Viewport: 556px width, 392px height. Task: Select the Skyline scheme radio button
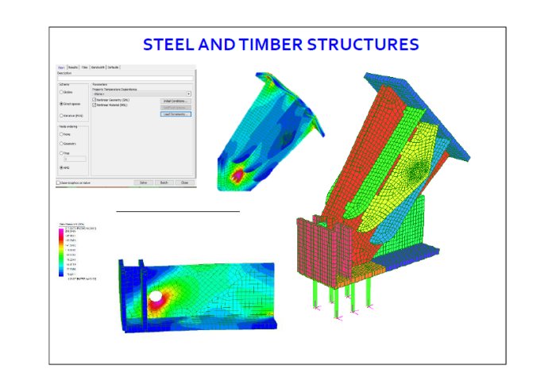pos(62,92)
